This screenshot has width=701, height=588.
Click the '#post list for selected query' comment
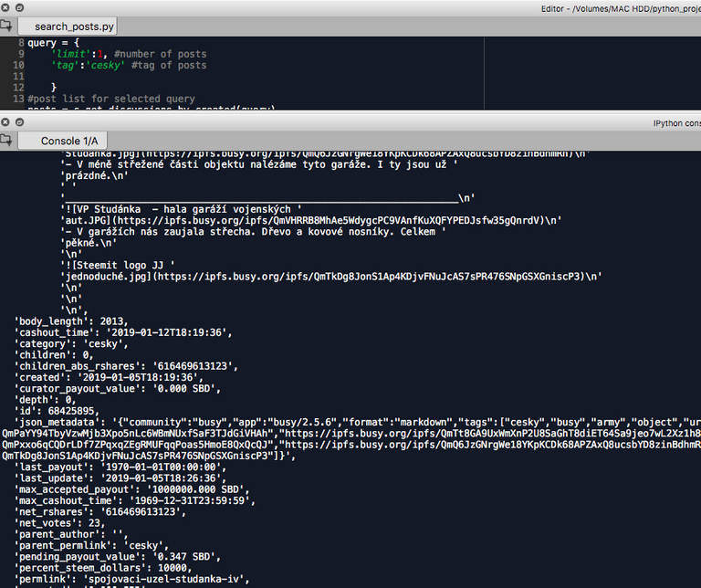(x=111, y=99)
